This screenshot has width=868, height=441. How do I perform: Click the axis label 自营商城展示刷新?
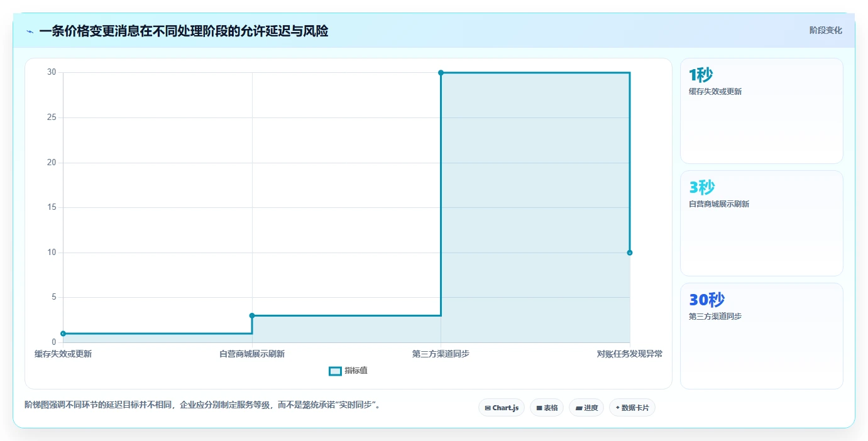tap(252, 354)
